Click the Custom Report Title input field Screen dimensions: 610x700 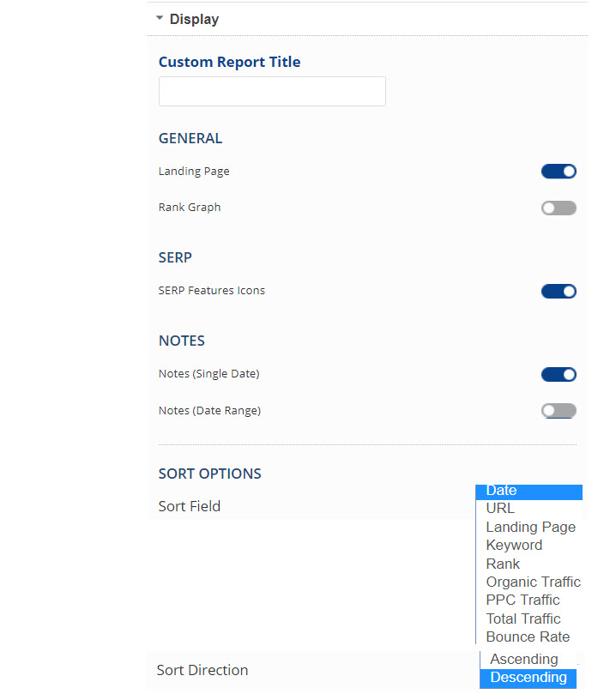pyautogui.click(x=272, y=92)
